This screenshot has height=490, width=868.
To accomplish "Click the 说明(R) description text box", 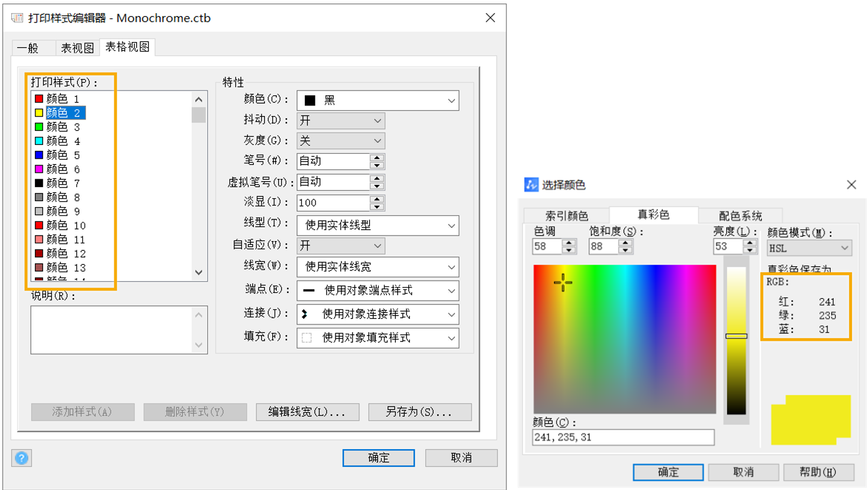I will (x=119, y=330).
